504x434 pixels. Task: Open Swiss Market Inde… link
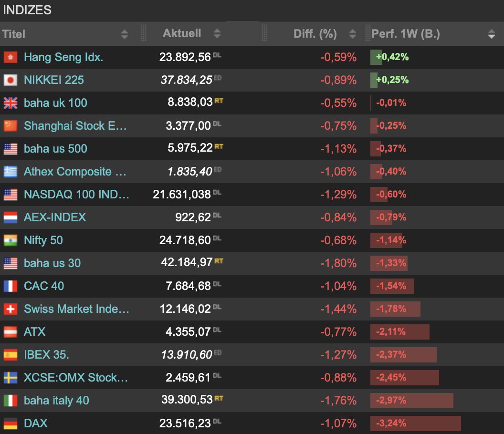tap(76, 309)
